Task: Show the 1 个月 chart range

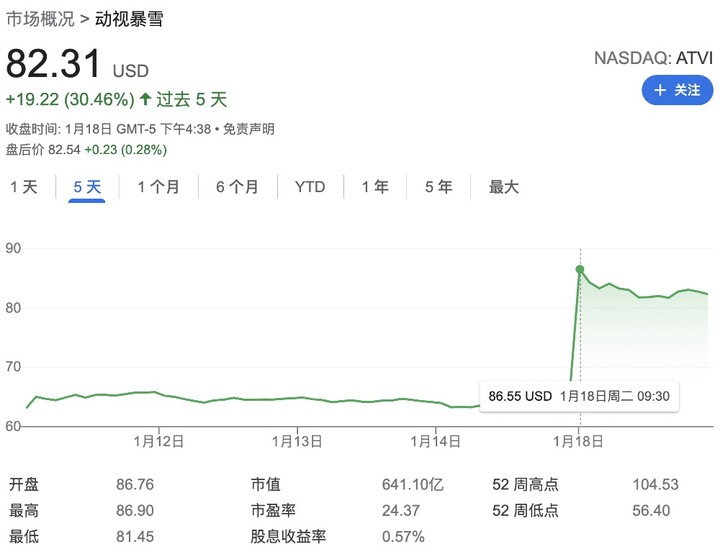Action: [159, 187]
